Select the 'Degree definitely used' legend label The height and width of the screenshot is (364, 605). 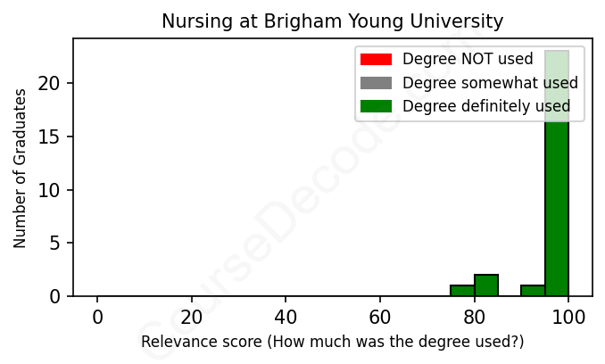(486, 107)
